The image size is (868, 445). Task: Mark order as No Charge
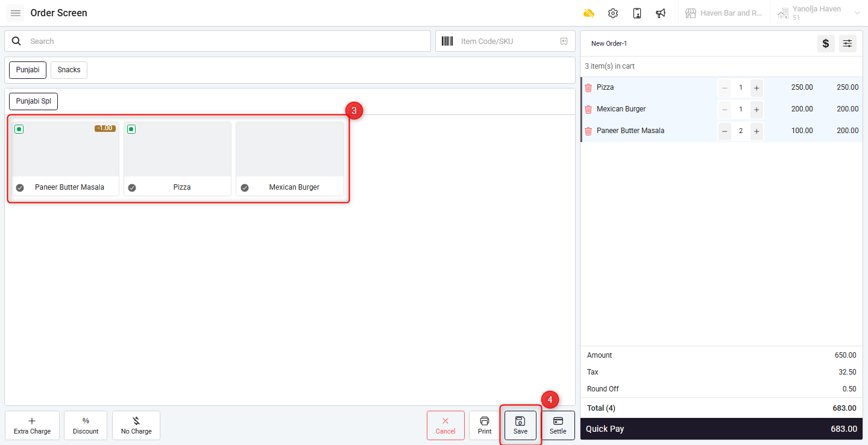pos(136,426)
